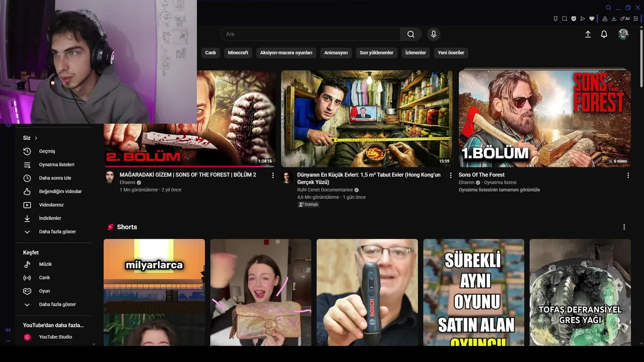Click the pin icon in browser toolbar
The width and height of the screenshot is (644, 362).
[555, 19]
